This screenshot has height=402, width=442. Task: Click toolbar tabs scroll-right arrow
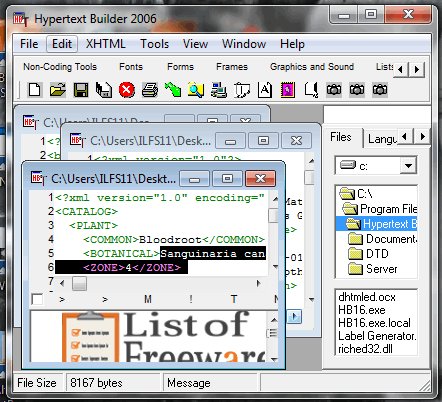pyautogui.click(x=416, y=69)
